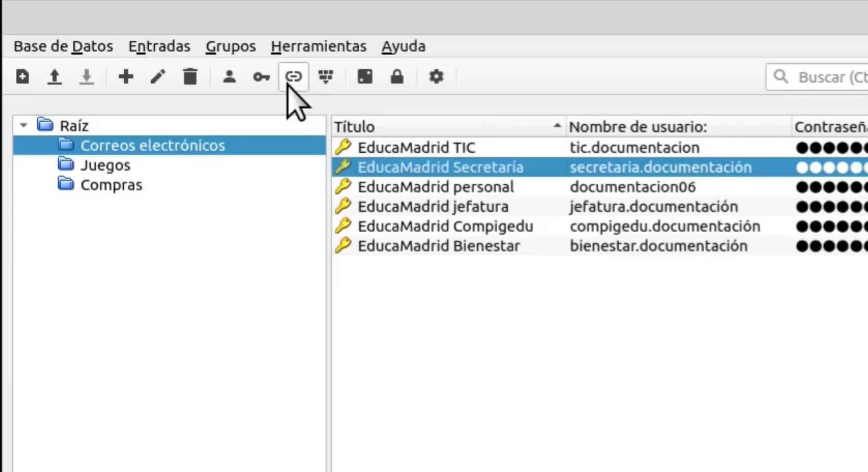Click the magnifying glass search icon

pos(781,77)
